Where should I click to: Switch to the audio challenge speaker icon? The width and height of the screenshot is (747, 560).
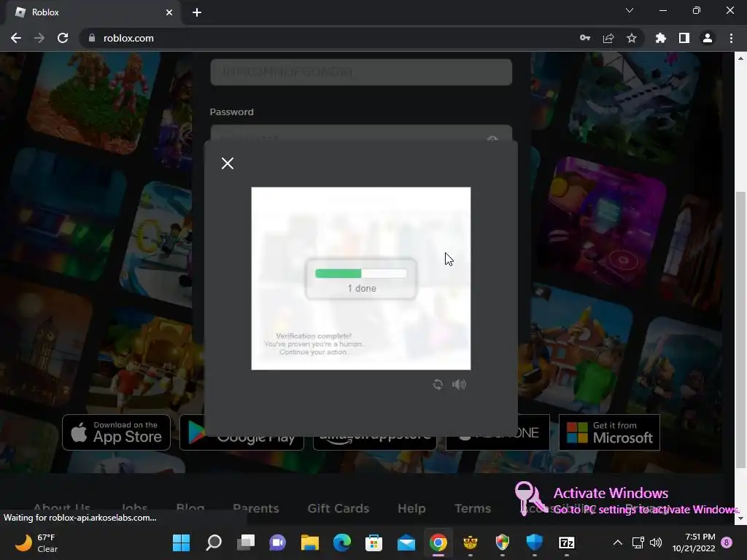tap(459, 384)
